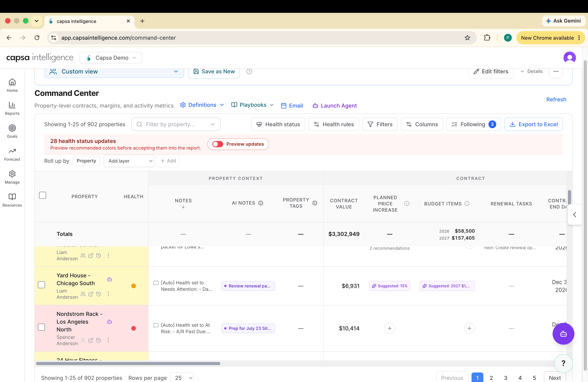This screenshot has width=588, height=382.
Task: Open Home in the sidebar
Action: point(12,85)
